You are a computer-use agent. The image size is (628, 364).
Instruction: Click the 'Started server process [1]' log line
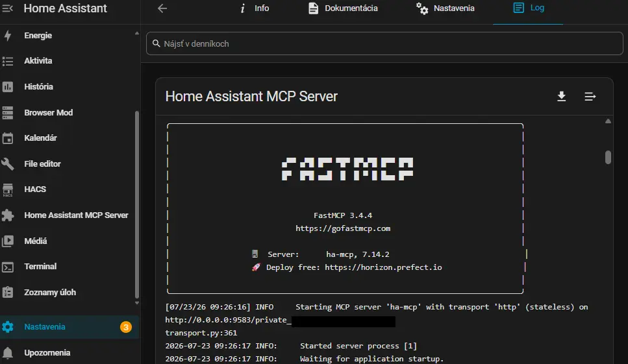pyautogui.click(x=358, y=346)
